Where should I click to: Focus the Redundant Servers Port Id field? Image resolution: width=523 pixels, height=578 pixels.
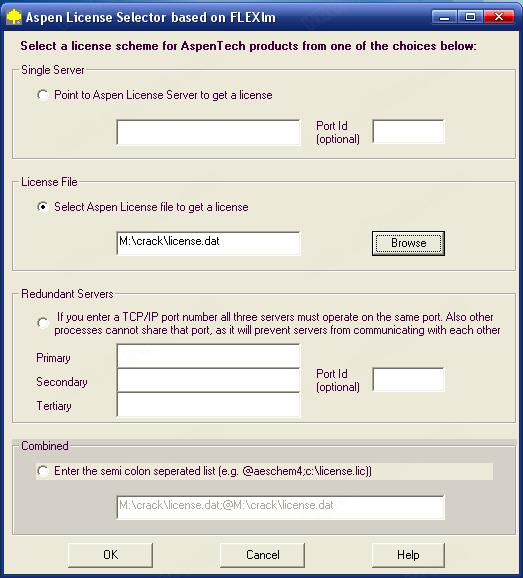click(x=408, y=380)
